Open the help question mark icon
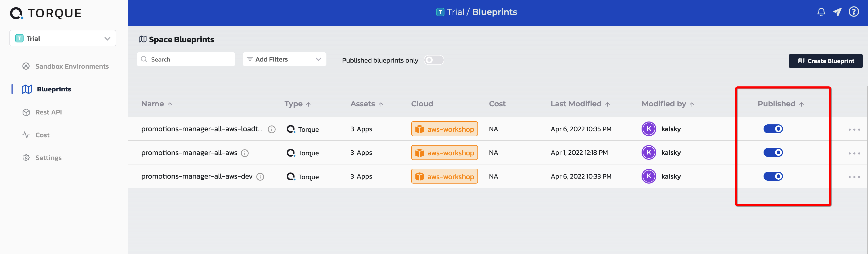 pyautogui.click(x=854, y=12)
